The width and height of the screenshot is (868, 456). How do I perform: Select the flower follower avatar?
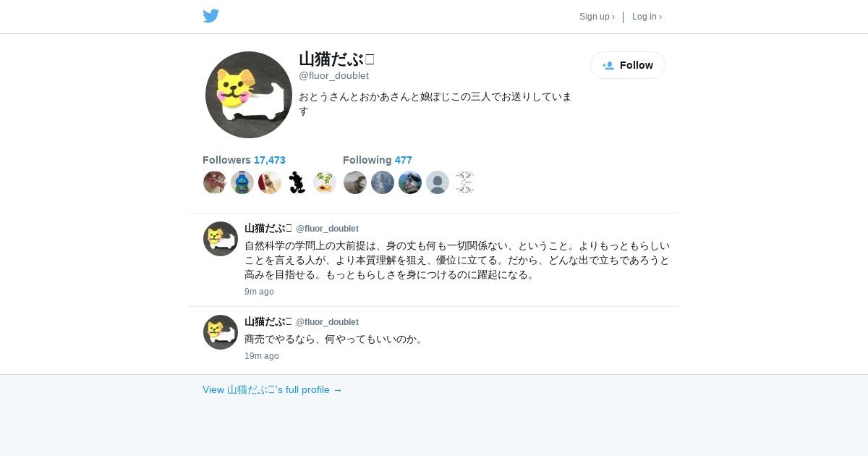point(325,182)
